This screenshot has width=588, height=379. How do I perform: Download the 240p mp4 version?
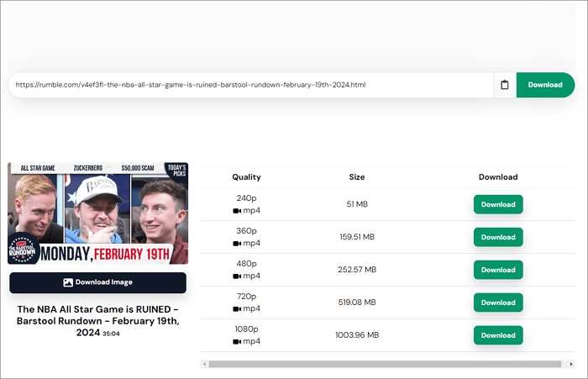pos(498,204)
